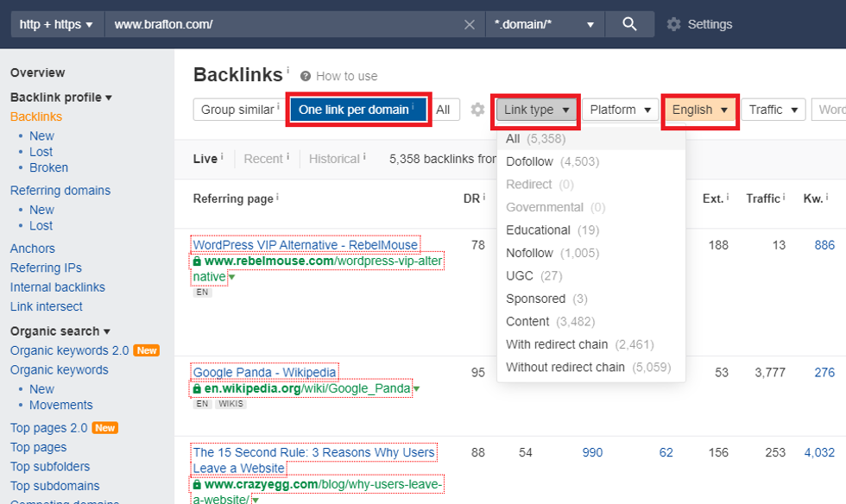Open the Platform filter dropdown

(x=621, y=110)
